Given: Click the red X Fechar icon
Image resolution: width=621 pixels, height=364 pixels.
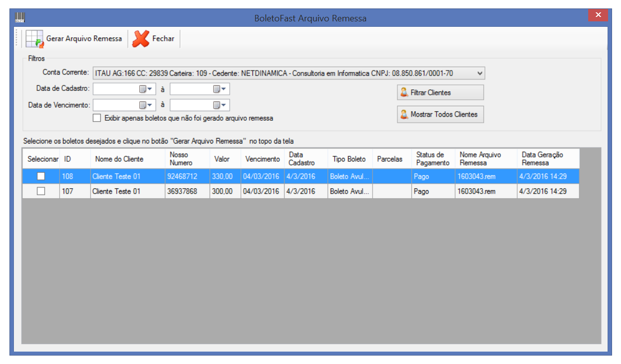Looking at the screenshot, I should click(x=141, y=39).
